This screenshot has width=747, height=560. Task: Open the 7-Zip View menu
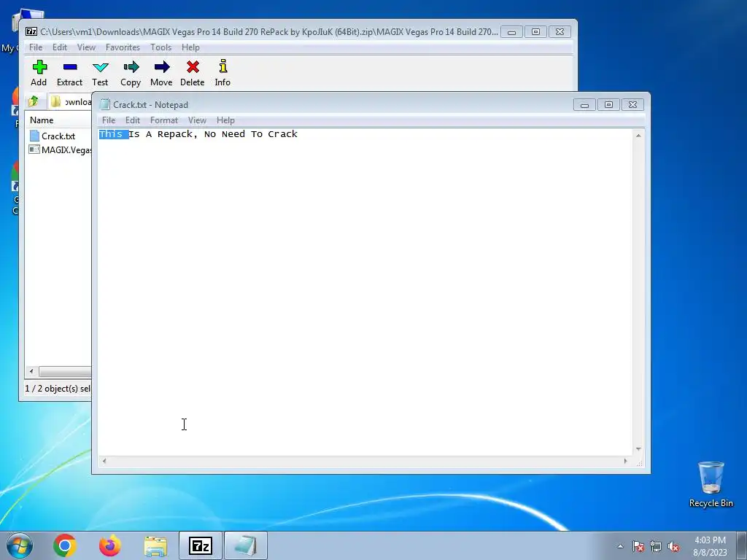coord(86,47)
